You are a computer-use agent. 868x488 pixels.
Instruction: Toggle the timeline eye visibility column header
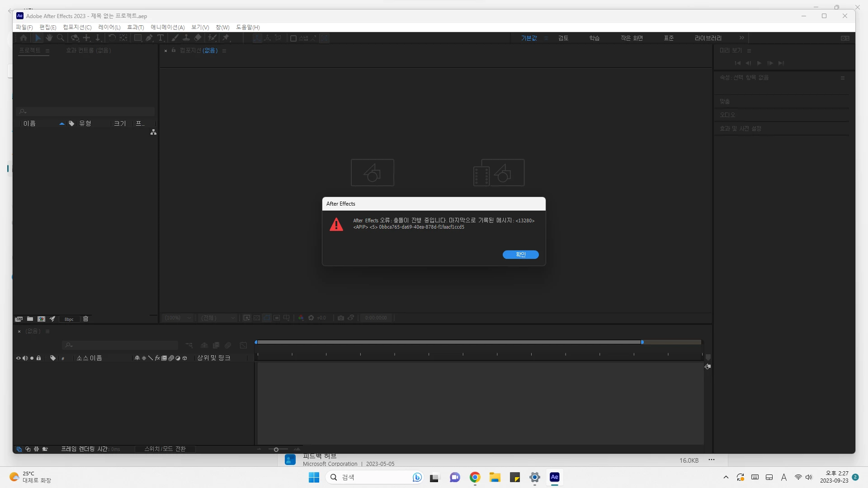(x=19, y=358)
